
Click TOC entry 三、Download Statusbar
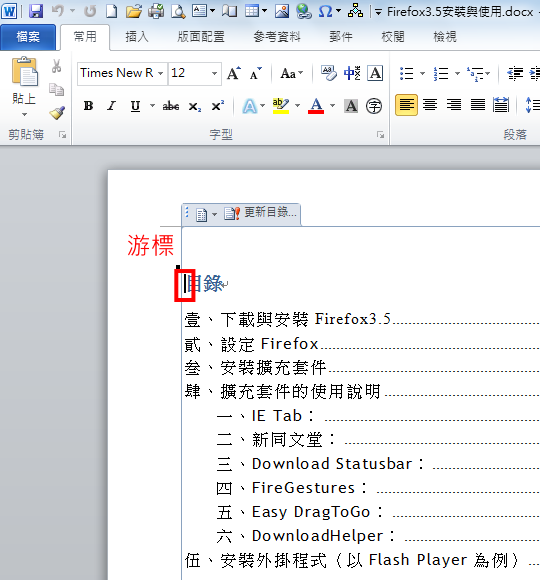320,464
